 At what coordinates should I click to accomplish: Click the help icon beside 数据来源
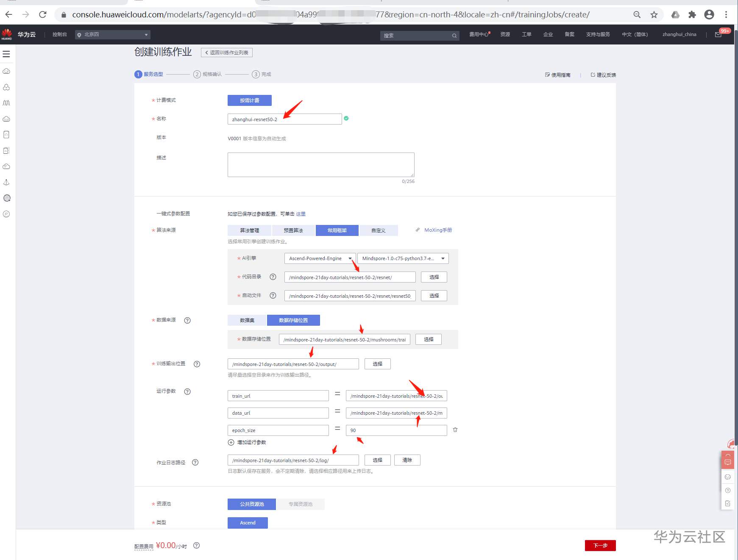click(x=187, y=320)
